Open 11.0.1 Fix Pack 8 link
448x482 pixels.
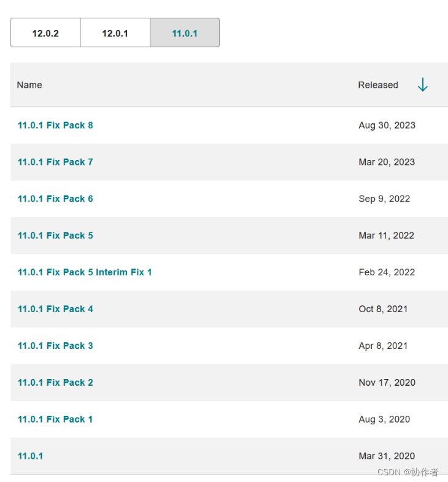55,125
